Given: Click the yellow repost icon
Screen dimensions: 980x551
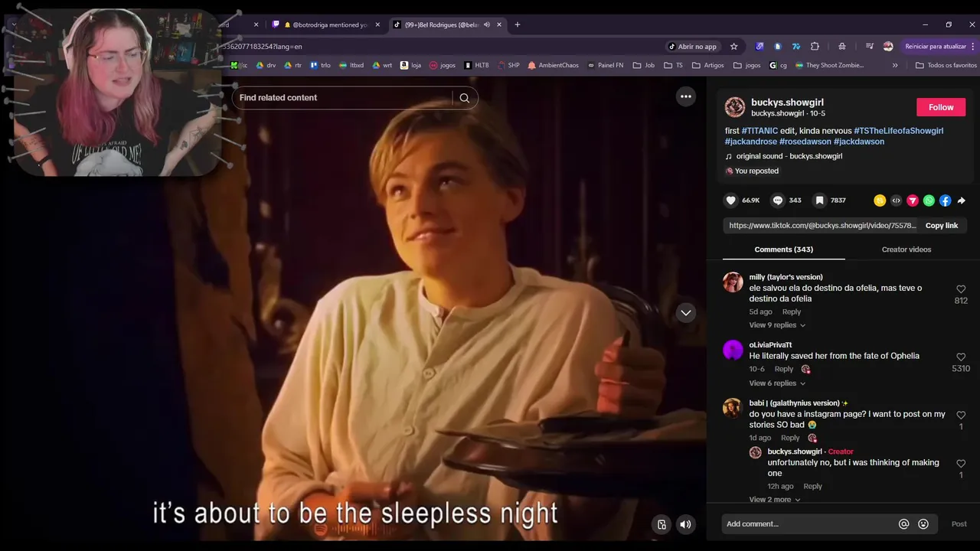Looking at the screenshot, I should pyautogui.click(x=880, y=201).
